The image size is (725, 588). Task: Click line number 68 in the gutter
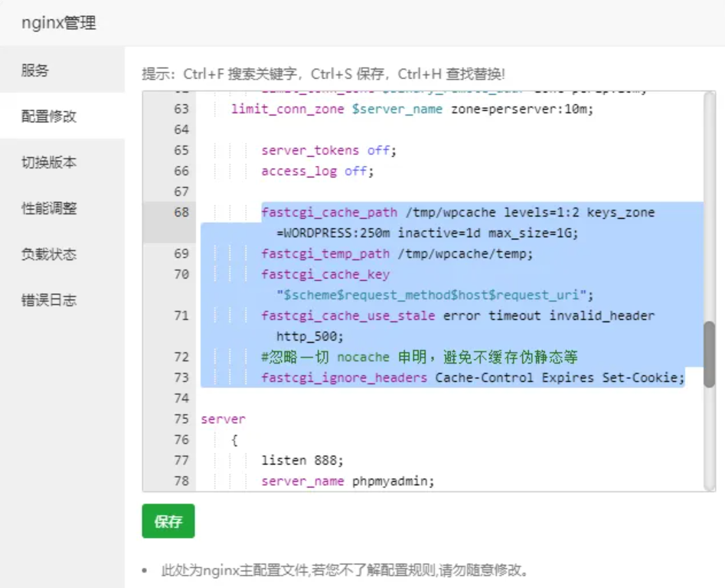pyautogui.click(x=181, y=212)
